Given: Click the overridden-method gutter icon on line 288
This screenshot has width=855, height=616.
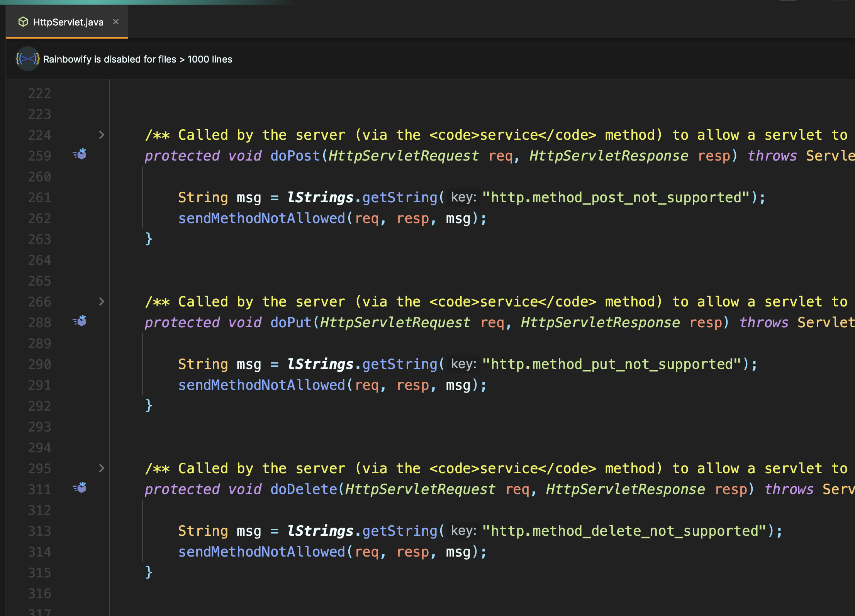Looking at the screenshot, I should (x=80, y=321).
